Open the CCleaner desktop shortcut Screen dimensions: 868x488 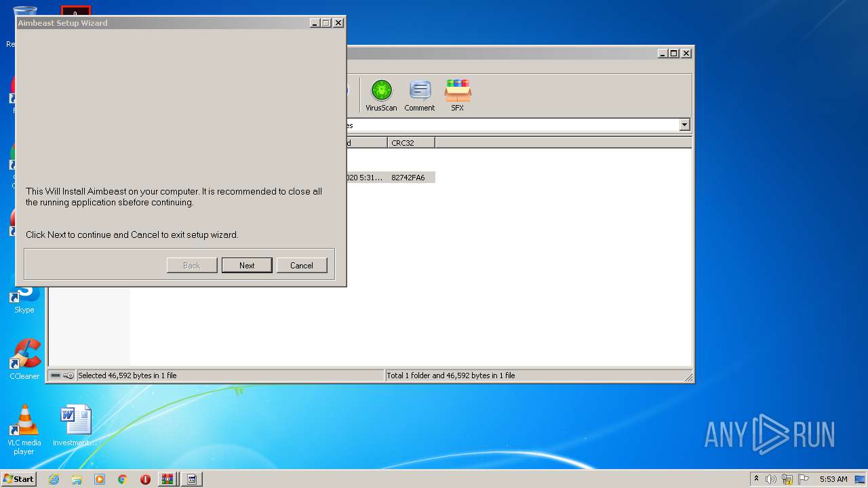click(24, 359)
